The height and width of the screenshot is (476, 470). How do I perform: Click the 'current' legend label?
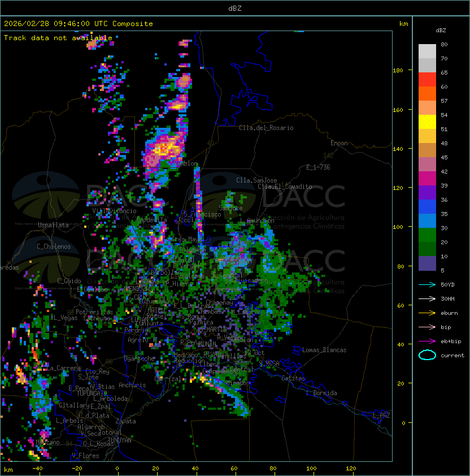point(452,356)
